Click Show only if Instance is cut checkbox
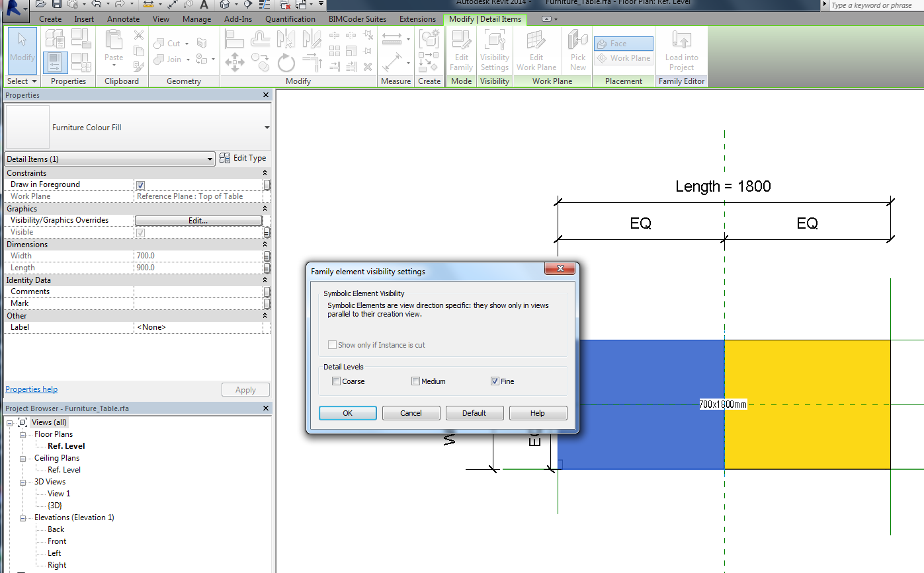This screenshot has width=924, height=573. pyautogui.click(x=333, y=345)
